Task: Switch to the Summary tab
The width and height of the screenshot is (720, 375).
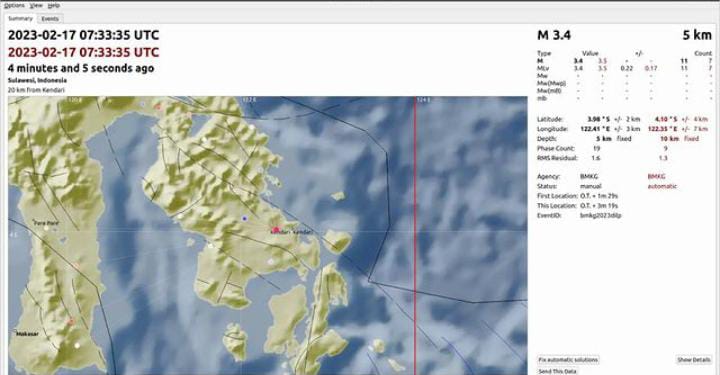Action: 20,19
